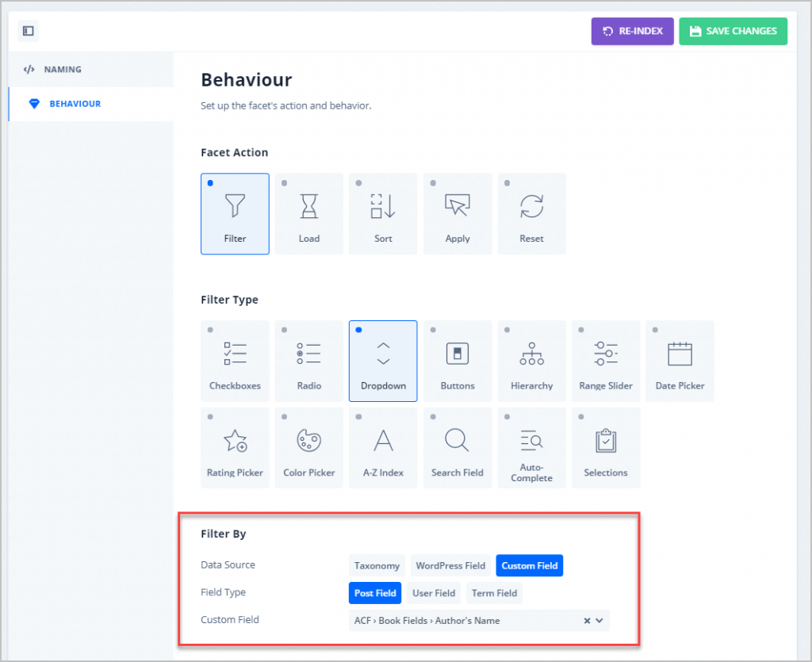
Task: Collapse the sidebar with the panel toggle
Action: pyautogui.click(x=28, y=30)
